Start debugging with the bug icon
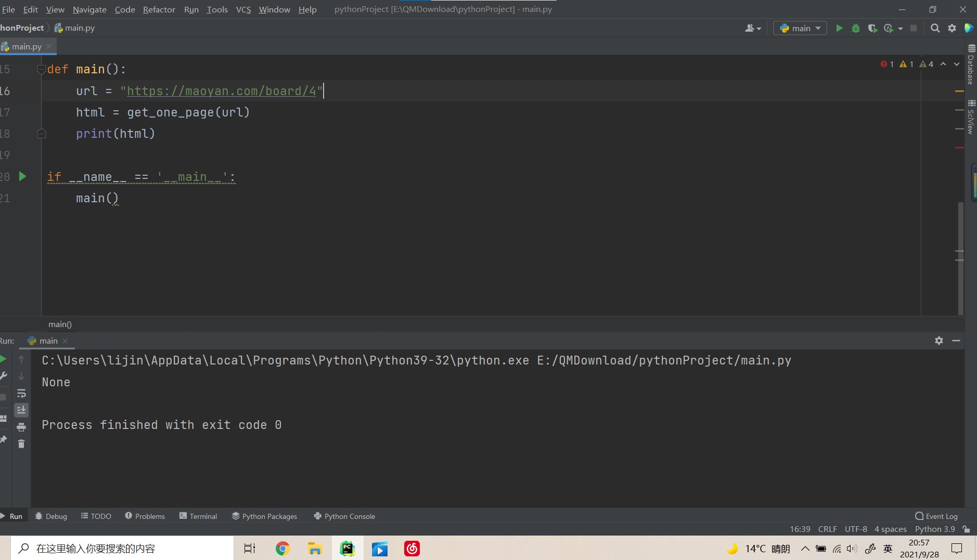The width and height of the screenshot is (977, 560). pos(856,28)
